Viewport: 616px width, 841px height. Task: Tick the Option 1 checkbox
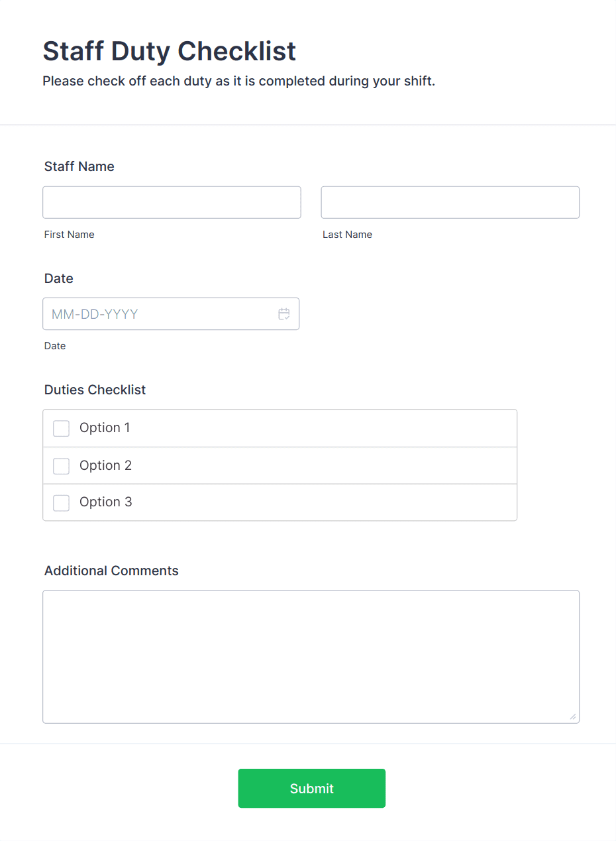tap(61, 428)
